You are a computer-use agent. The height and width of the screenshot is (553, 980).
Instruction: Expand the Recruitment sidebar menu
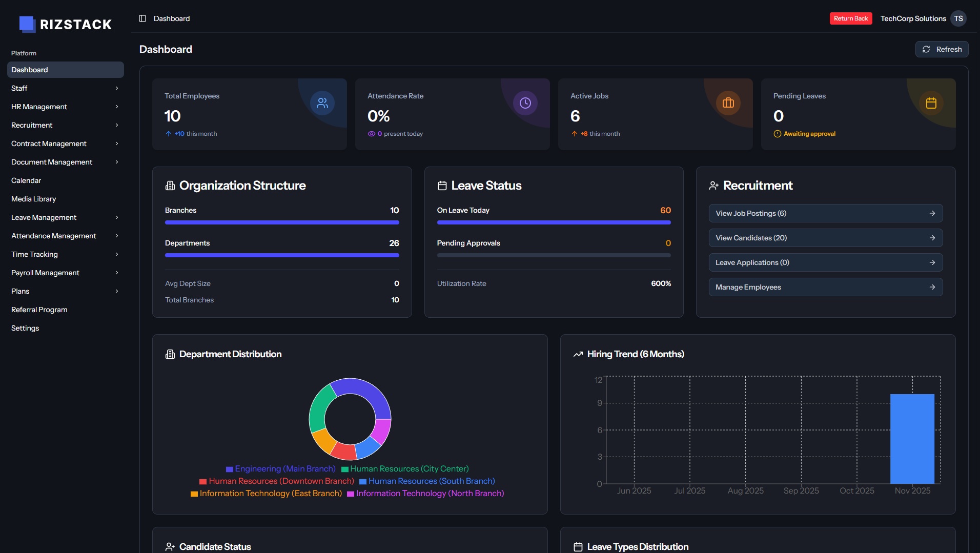[x=66, y=125]
